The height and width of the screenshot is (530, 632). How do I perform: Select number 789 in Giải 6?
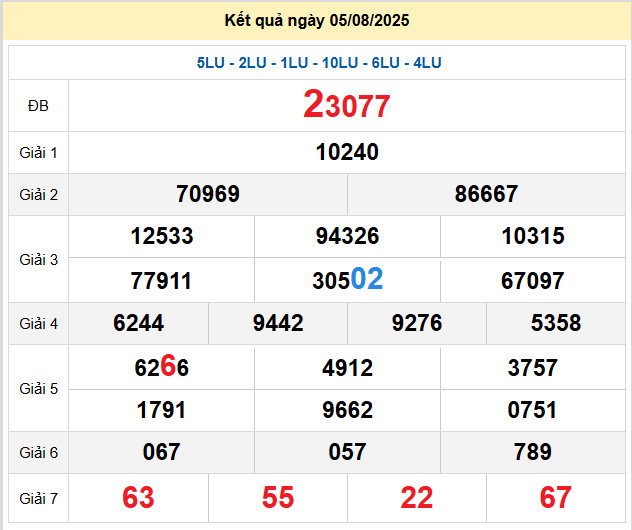point(532,451)
